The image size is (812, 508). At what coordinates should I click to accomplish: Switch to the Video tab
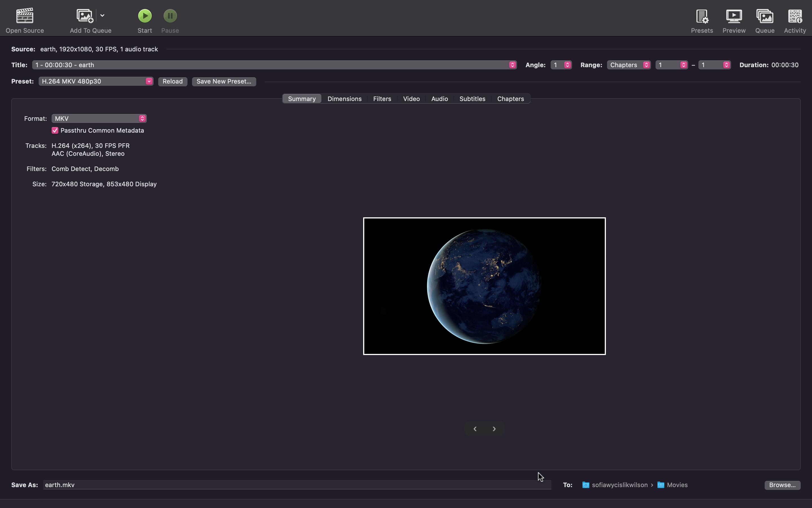pyautogui.click(x=411, y=99)
